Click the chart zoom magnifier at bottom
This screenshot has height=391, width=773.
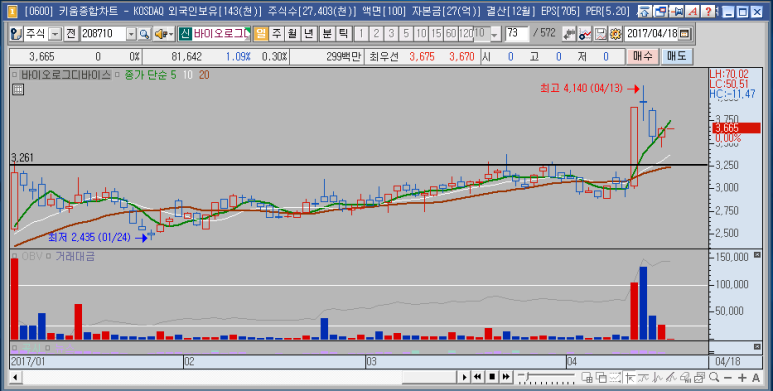click(713, 378)
